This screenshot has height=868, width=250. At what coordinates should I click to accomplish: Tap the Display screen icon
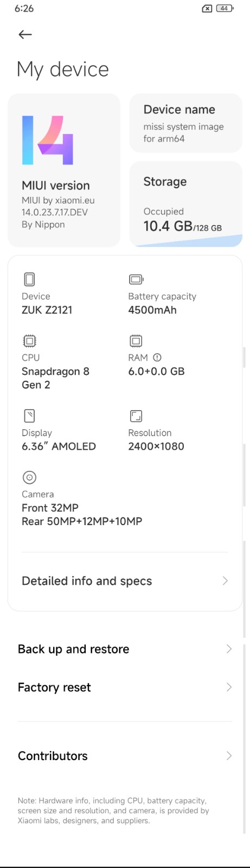click(29, 416)
